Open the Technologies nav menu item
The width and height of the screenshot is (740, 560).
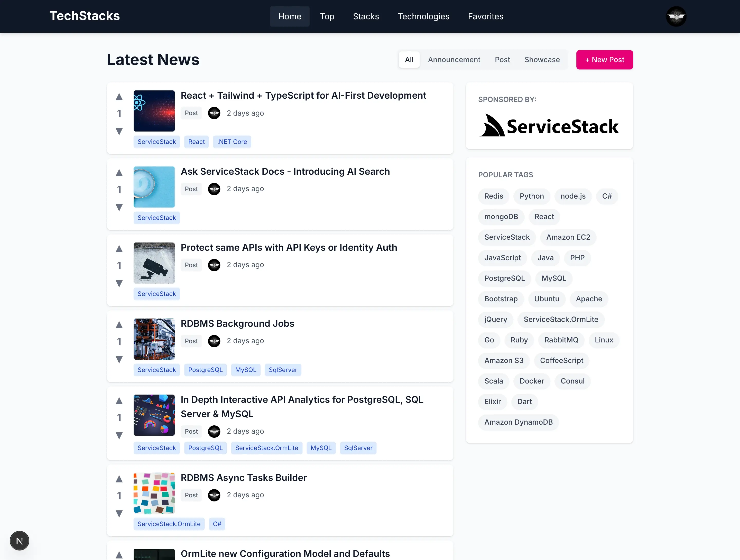(x=423, y=16)
